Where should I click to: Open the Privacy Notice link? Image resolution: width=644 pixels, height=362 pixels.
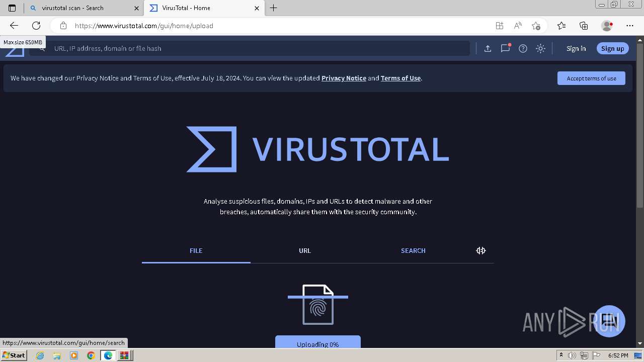coord(344,78)
